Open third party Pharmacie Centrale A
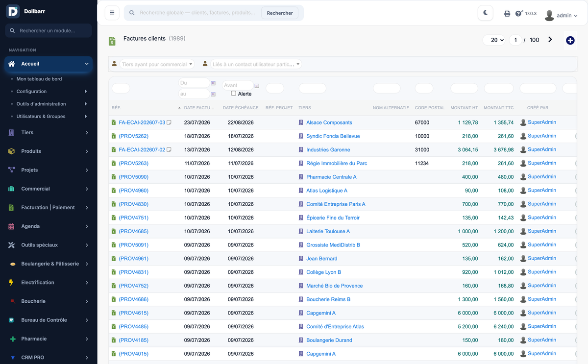588x364 pixels. click(x=331, y=177)
